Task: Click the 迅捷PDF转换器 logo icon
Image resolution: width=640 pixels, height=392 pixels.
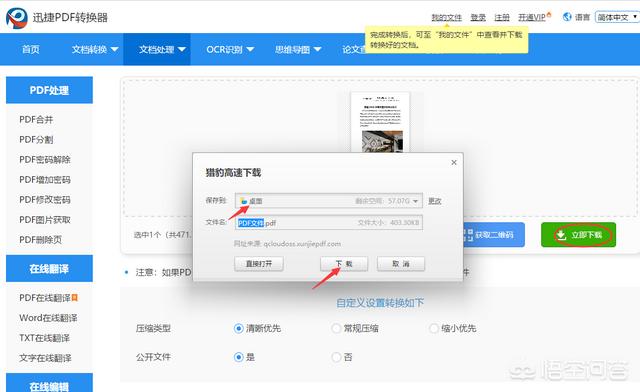Action: click(x=17, y=18)
